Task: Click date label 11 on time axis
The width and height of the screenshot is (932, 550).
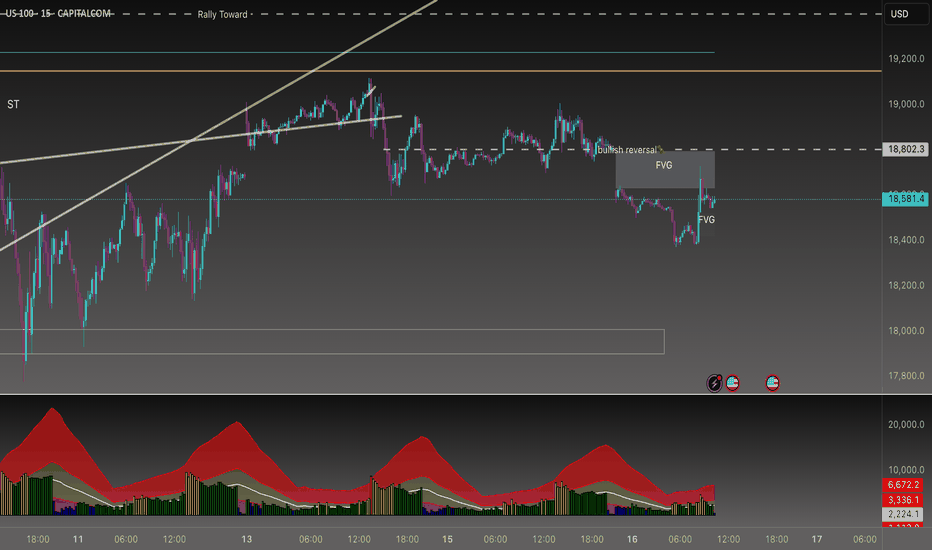Action: 78,539
